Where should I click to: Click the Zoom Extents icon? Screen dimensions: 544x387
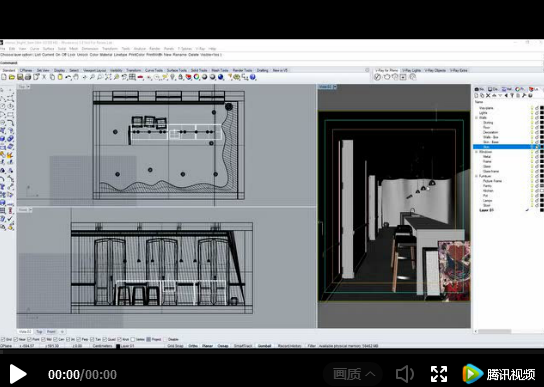pos(108,77)
